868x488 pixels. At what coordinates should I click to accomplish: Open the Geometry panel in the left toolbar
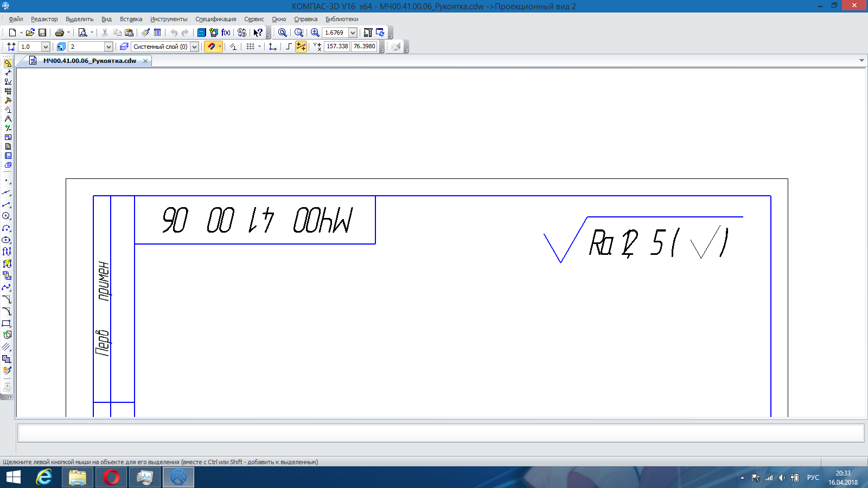click(8, 63)
